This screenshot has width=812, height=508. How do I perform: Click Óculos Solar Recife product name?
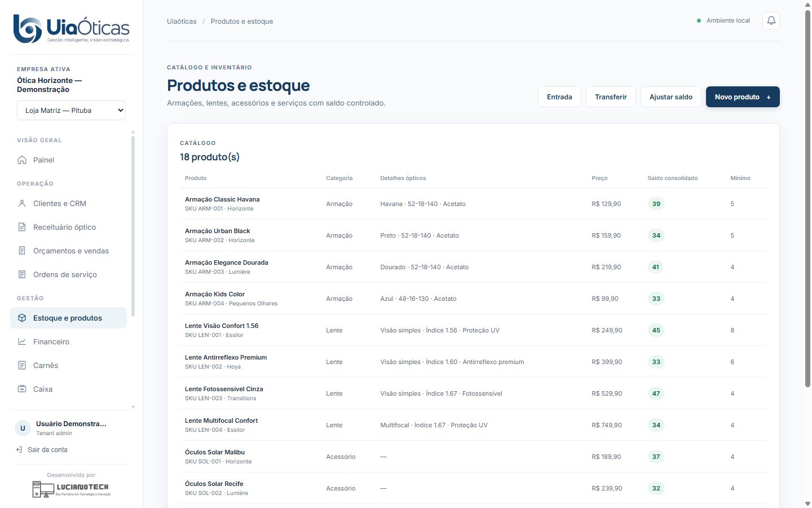click(x=214, y=484)
